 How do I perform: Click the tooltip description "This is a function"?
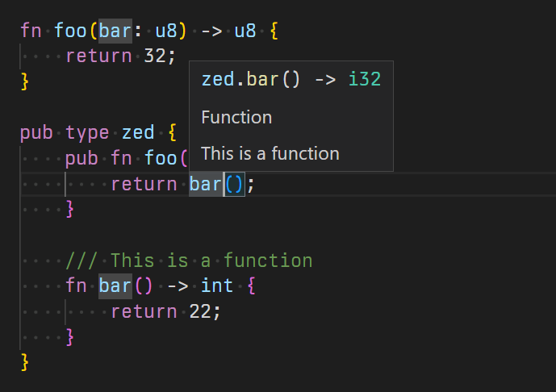coord(270,153)
